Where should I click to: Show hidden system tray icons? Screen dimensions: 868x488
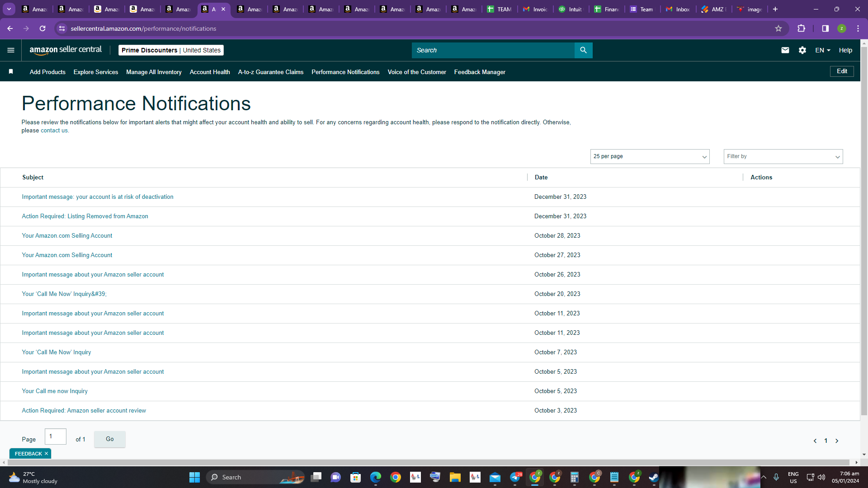point(764,477)
